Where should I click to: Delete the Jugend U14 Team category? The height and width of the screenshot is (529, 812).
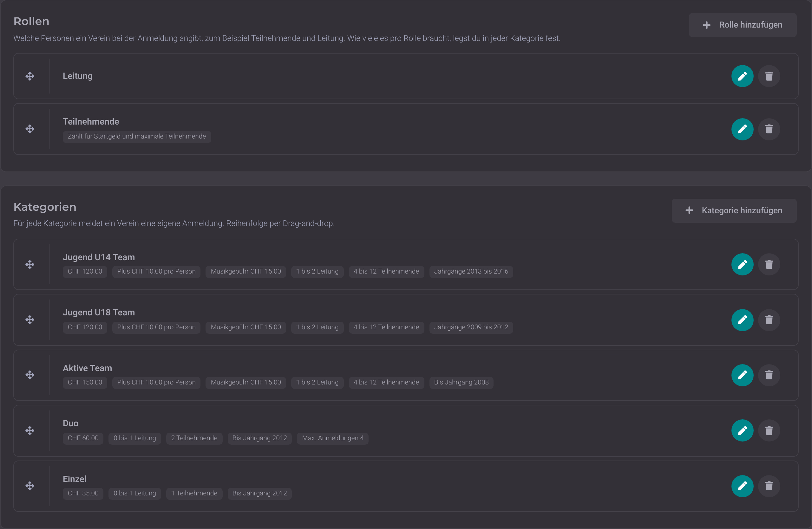769,264
